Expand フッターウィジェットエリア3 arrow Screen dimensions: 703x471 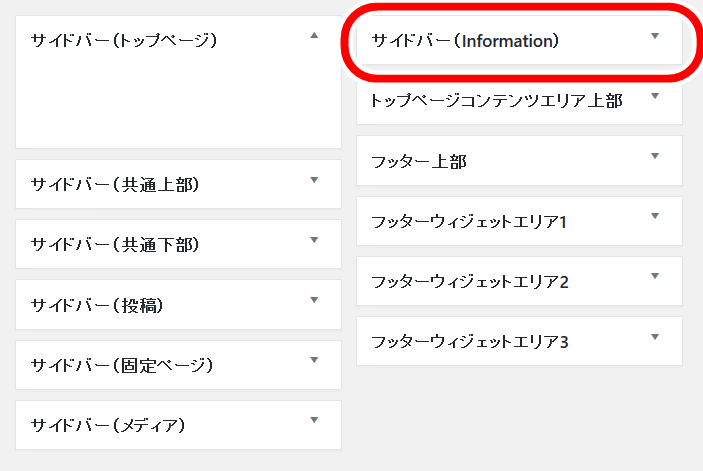pyautogui.click(x=655, y=337)
